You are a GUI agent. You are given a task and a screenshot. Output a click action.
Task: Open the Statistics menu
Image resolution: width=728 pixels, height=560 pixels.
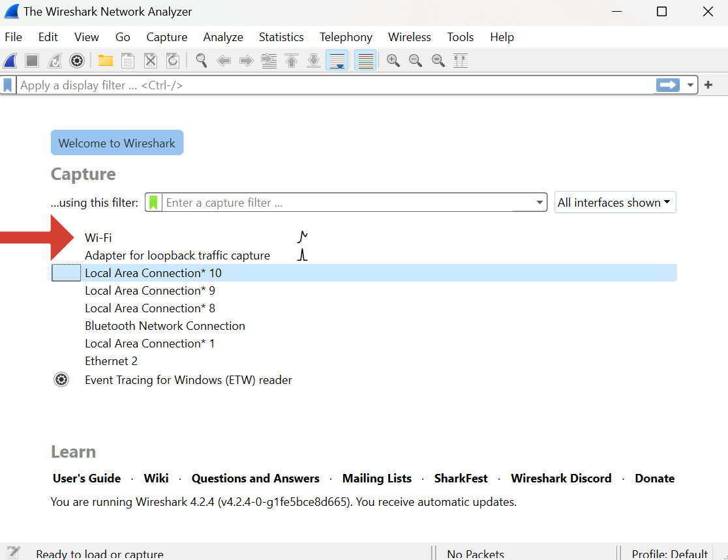point(281,37)
